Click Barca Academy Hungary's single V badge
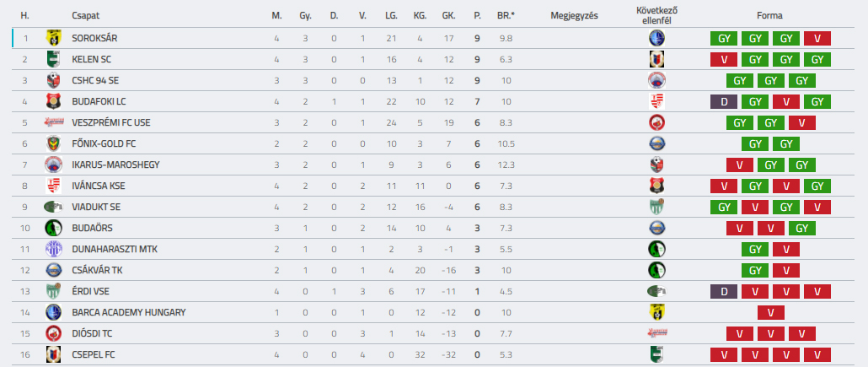Viewport: 868px width, 367px height. [x=770, y=312]
